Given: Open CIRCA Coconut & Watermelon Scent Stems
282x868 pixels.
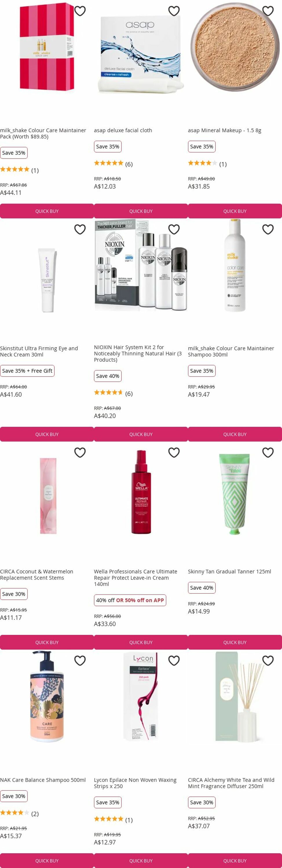Looking at the screenshot, I should [37, 575].
